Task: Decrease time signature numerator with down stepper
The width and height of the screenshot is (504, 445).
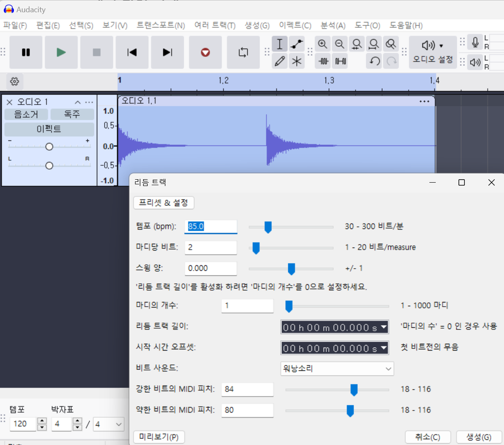Action: pos(77,428)
